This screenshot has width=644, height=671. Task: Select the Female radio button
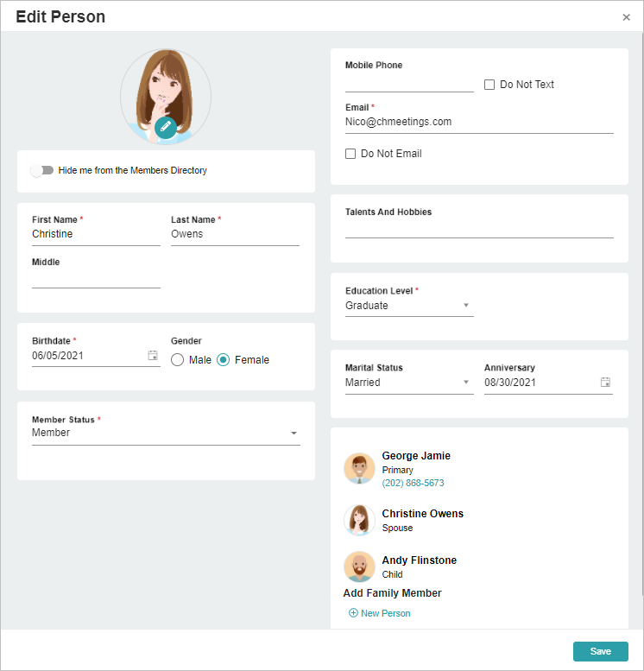click(x=223, y=360)
